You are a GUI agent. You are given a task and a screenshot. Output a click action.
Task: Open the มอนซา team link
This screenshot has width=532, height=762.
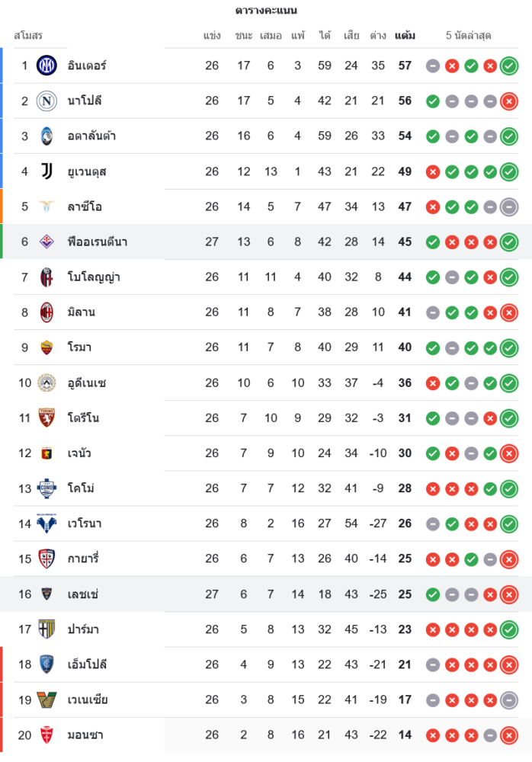85,735
